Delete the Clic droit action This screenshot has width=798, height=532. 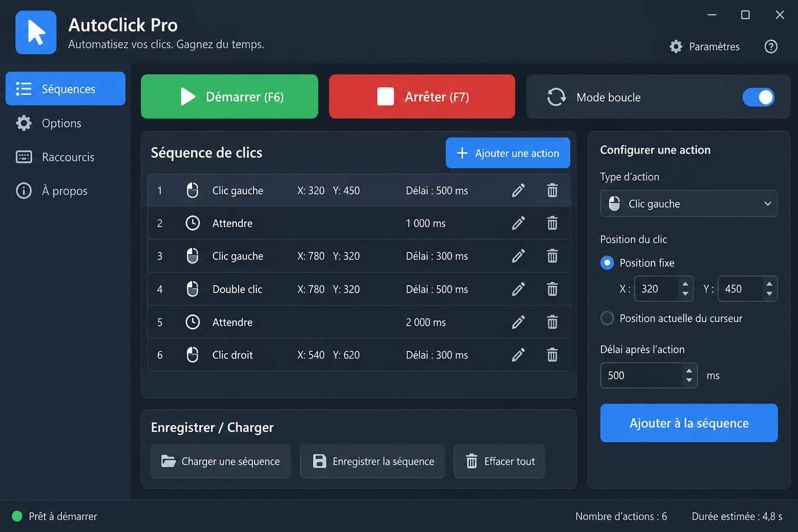pos(552,355)
